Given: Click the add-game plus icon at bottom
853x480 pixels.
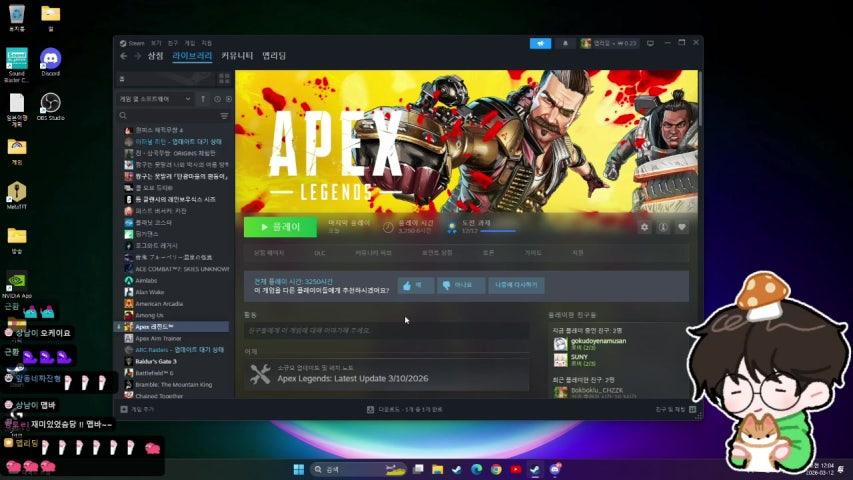Looking at the screenshot, I should click(x=124, y=409).
